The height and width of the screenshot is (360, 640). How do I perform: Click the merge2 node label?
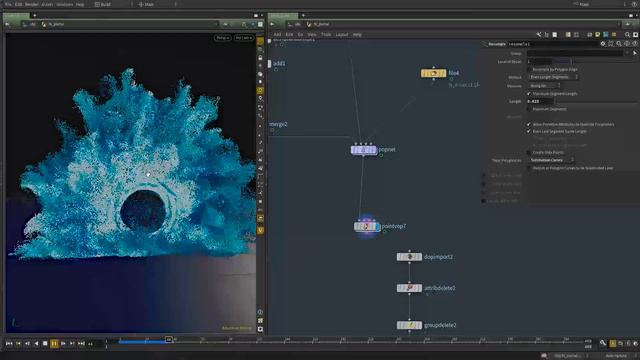click(x=278, y=124)
